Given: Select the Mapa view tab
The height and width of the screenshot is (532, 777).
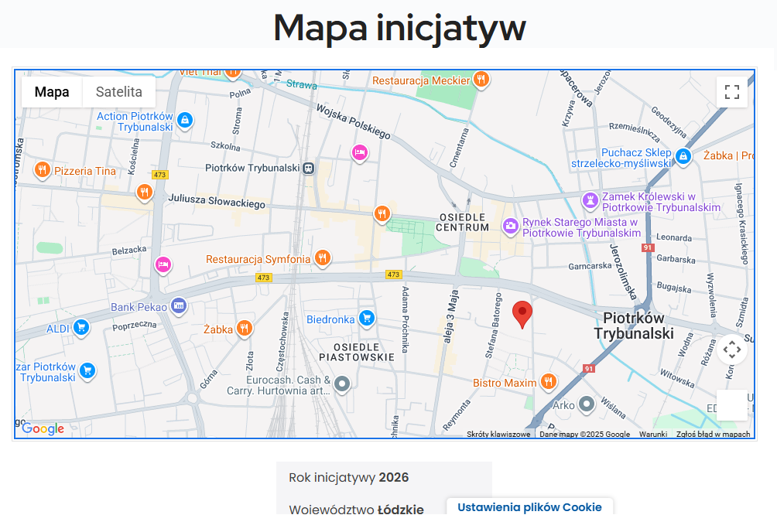Looking at the screenshot, I should tap(52, 92).
